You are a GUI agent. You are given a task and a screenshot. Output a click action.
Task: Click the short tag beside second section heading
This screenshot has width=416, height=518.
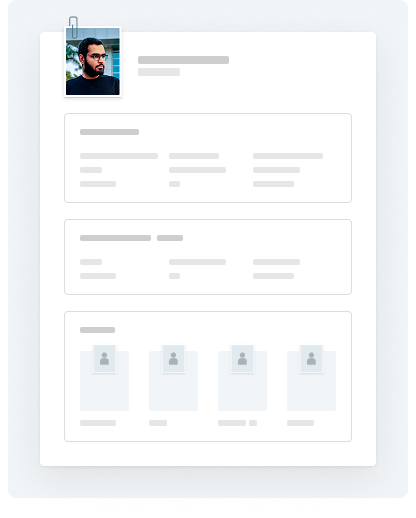coord(170,238)
